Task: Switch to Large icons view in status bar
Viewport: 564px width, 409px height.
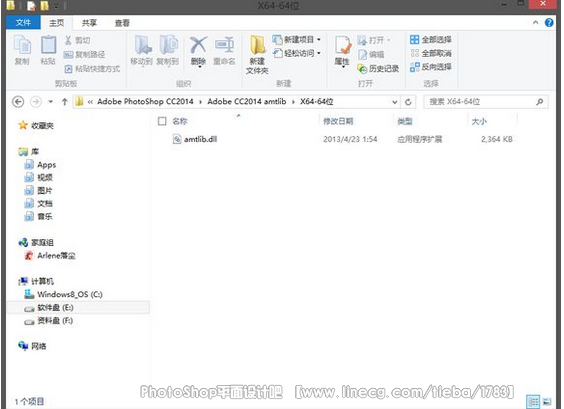Action: [x=546, y=401]
